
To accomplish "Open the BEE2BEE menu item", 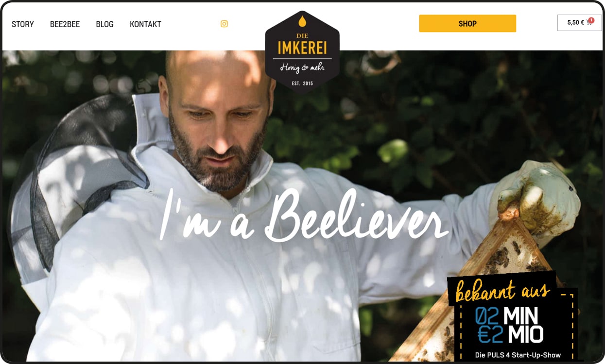I will (x=65, y=24).
